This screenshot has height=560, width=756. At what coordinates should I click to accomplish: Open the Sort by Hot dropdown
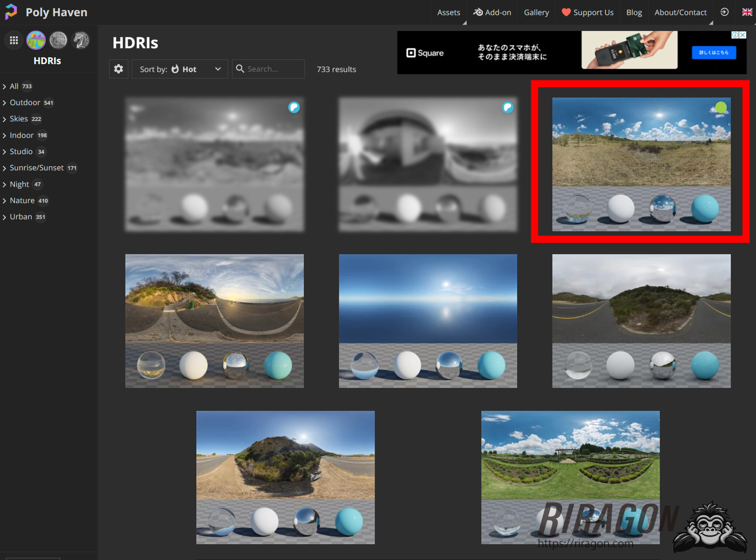pos(180,69)
